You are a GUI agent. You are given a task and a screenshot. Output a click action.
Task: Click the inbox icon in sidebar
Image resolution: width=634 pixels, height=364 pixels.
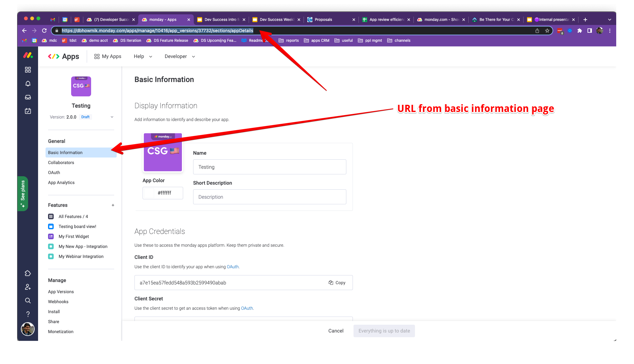pos(28,97)
